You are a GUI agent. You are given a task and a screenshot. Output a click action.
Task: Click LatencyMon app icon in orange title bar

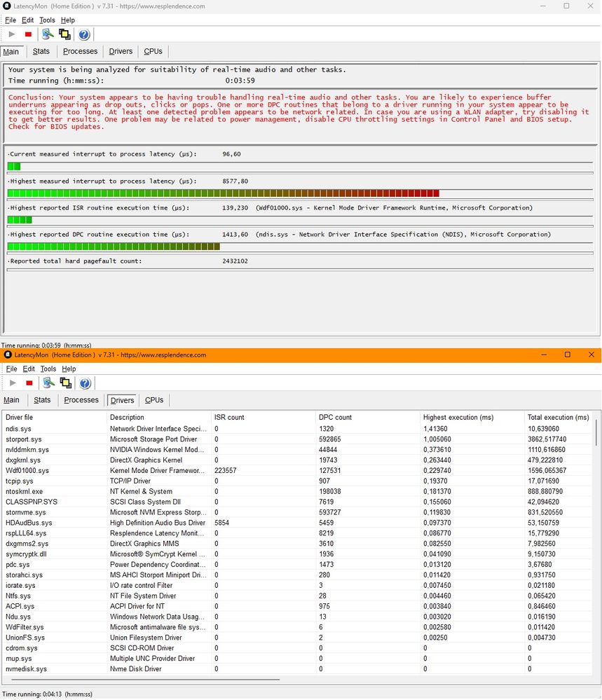(x=8, y=355)
